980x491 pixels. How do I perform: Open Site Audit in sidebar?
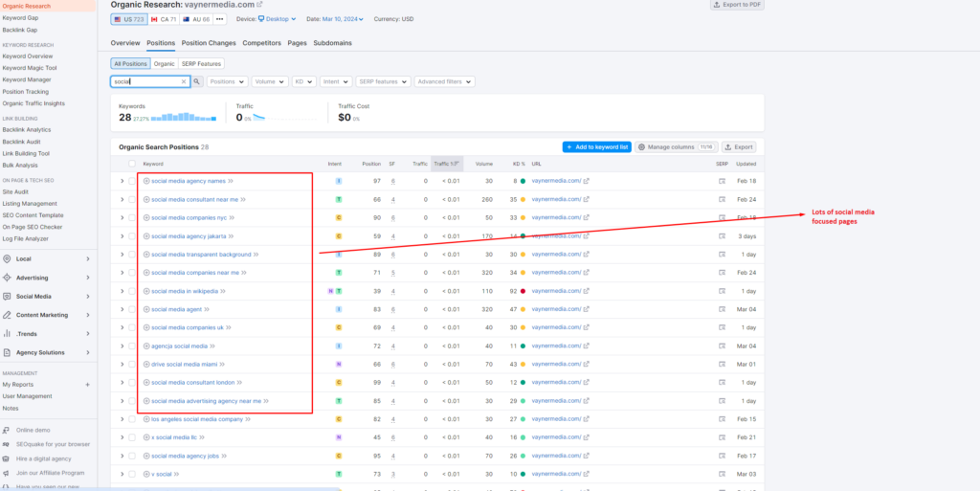point(15,191)
